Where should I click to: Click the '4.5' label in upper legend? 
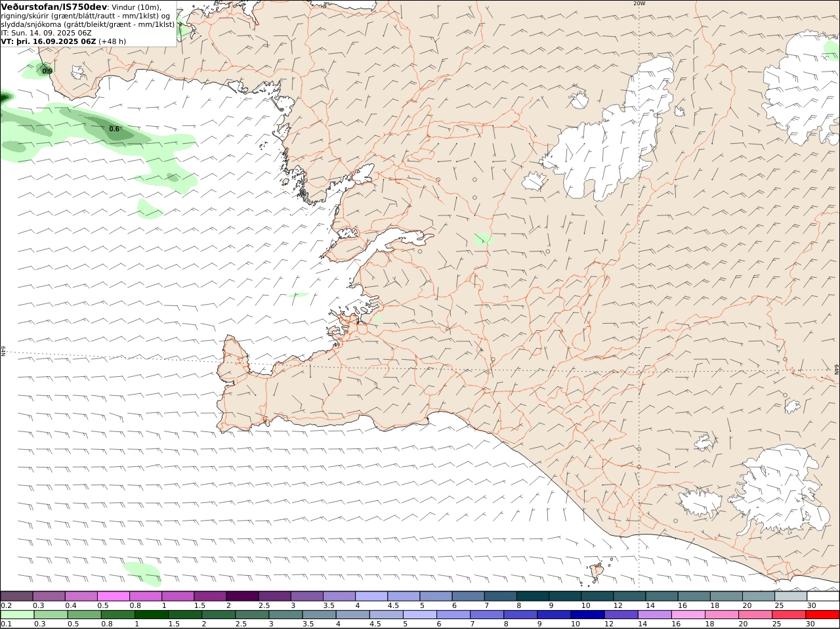(x=393, y=605)
